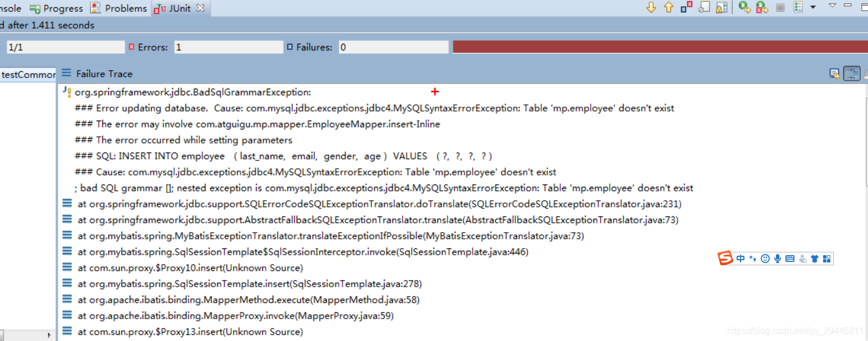
Task: Open Sogou skin shirt icon
Action: click(x=815, y=259)
